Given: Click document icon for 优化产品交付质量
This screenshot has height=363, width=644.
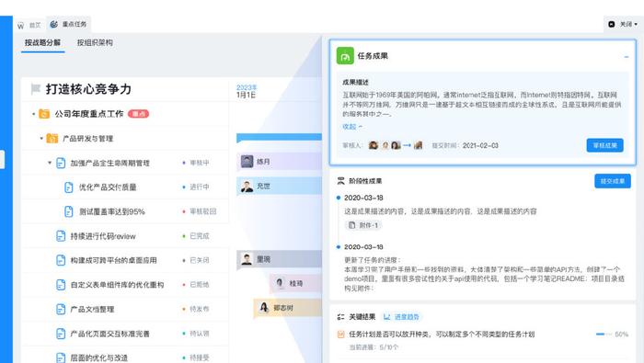Looking at the screenshot, I should click(x=69, y=187).
